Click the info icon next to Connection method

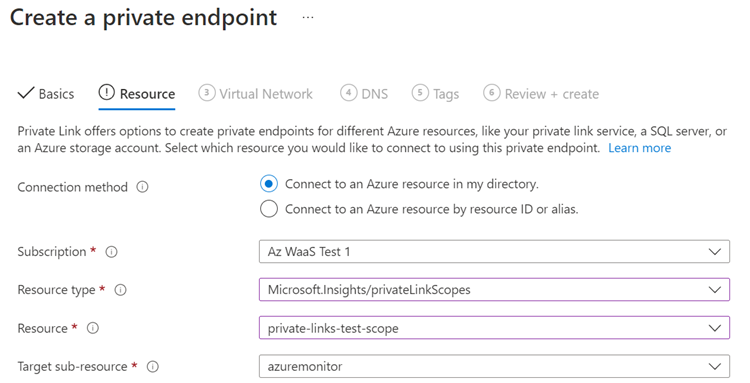tap(142, 187)
